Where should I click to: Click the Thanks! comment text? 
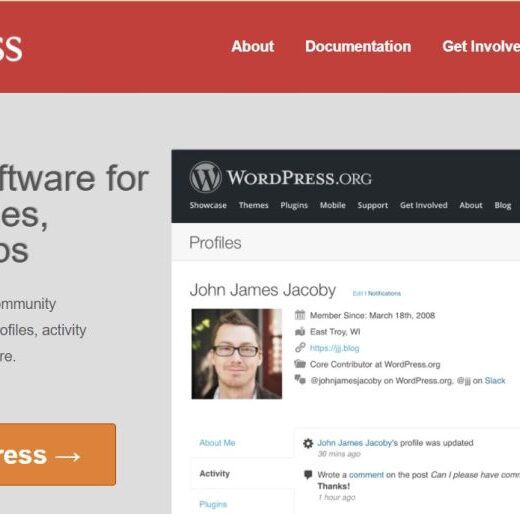coord(334,486)
